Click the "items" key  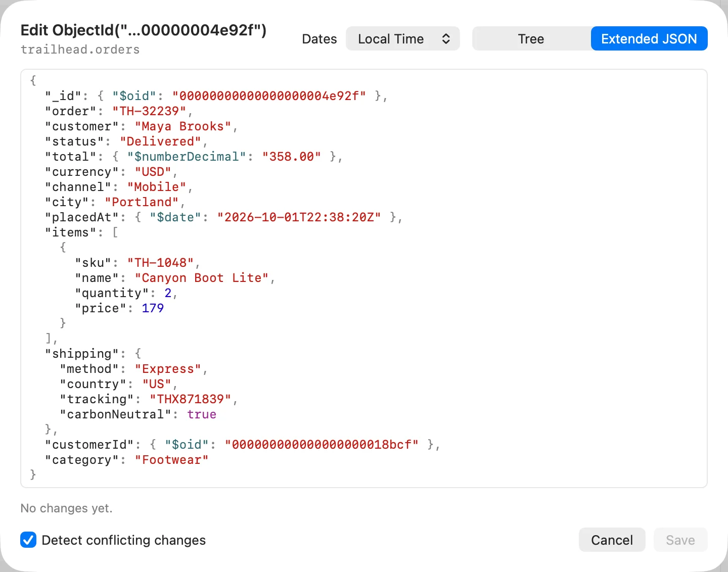71,232
